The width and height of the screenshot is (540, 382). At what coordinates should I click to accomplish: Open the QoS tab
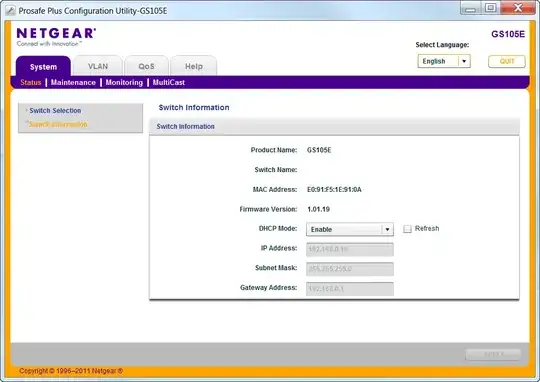click(x=146, y=66)
